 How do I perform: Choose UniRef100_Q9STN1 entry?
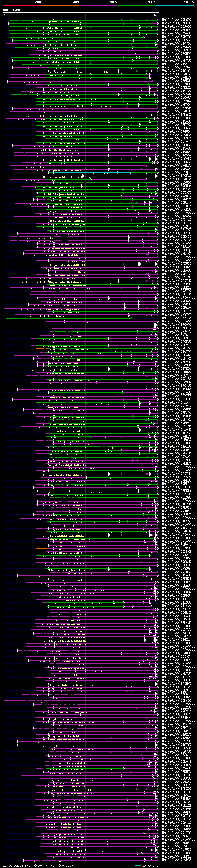tap(177, 426)
